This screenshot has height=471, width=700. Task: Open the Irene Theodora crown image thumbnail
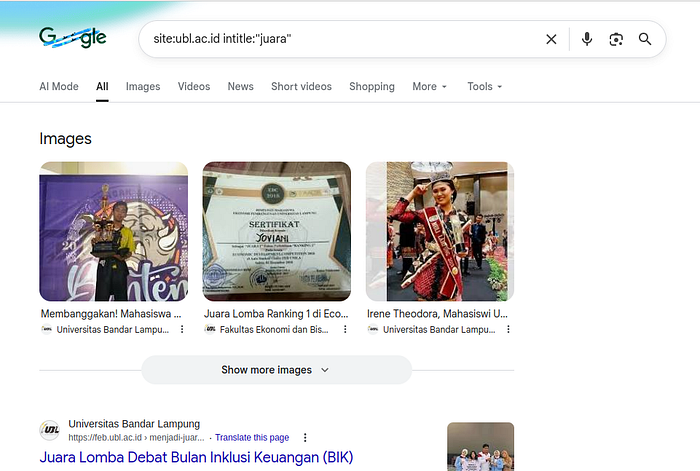[x=440, y=231]
